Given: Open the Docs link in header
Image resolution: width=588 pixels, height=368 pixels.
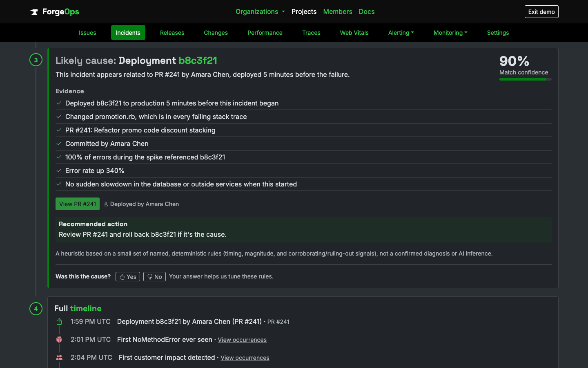Looking at the screenshot, I should [367, 11].
